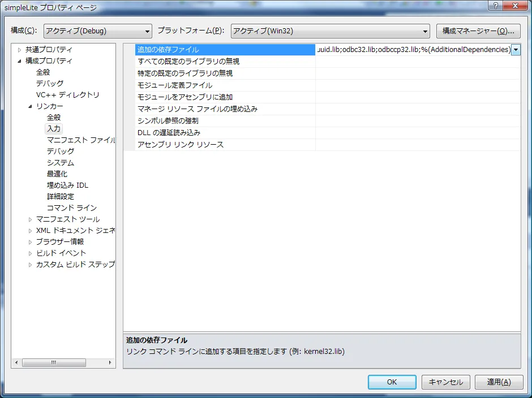Select コマンド ライン tree item
This screenshot has width=532, height=398.
coord(72,208)
